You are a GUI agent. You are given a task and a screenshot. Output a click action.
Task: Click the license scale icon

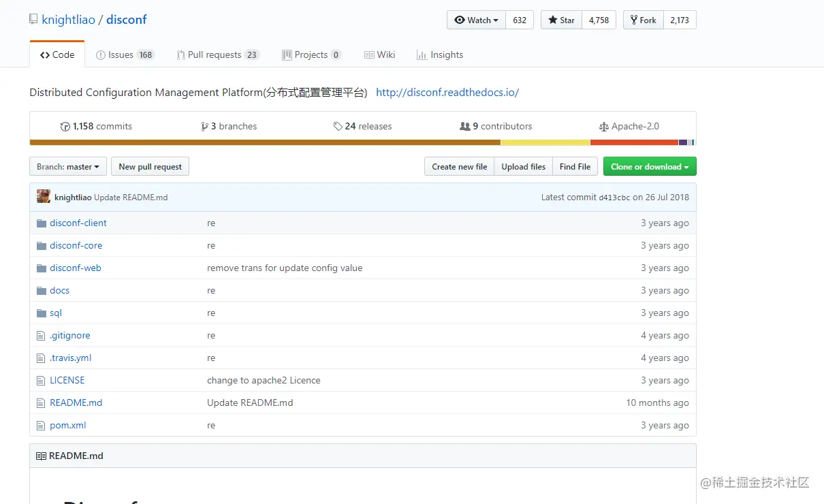click(603, 126)
